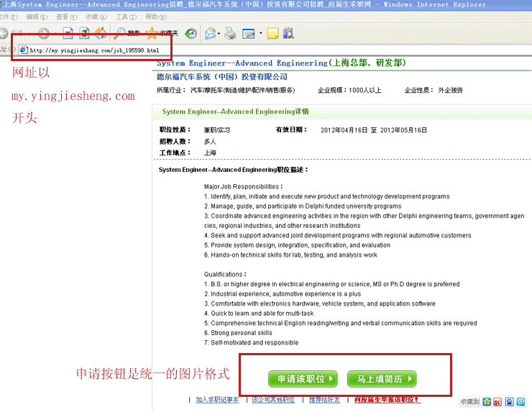Viewport: 532px width, 412px height.
Task: Open the 查看(V) menu
Action: point(66,17)
